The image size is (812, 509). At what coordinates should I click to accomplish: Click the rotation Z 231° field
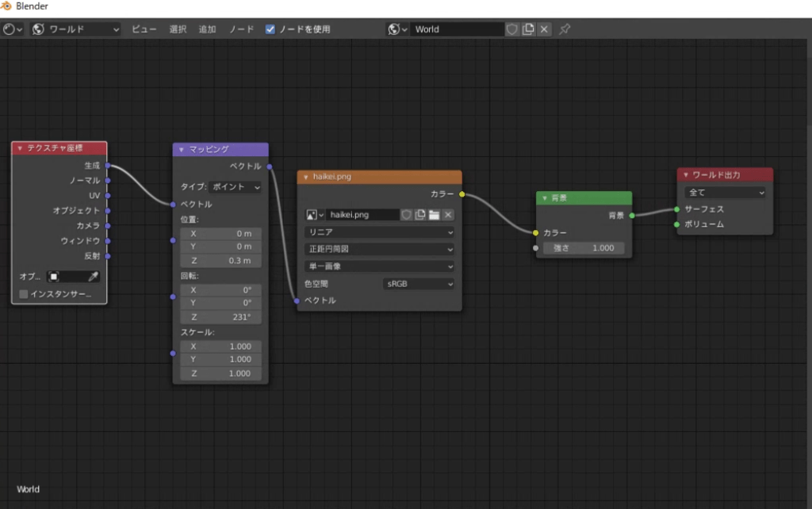pyautogui.click(x=220, y=317)
